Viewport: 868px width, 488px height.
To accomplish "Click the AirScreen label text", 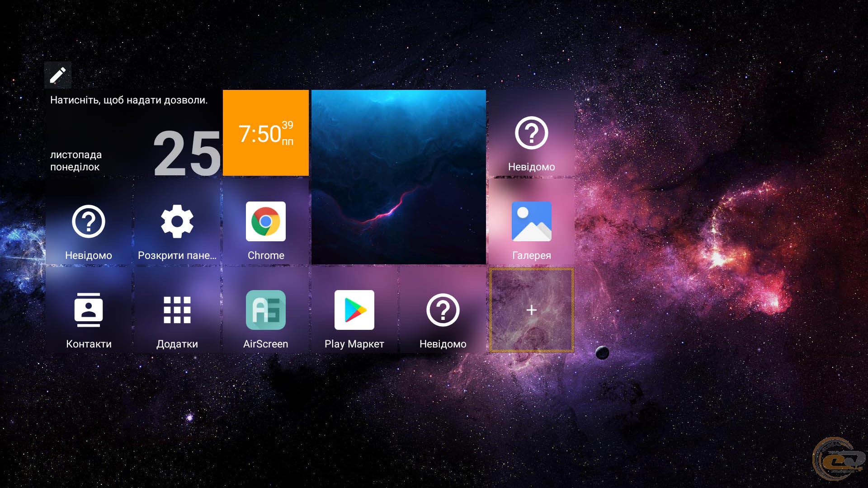I will (266, 344).
